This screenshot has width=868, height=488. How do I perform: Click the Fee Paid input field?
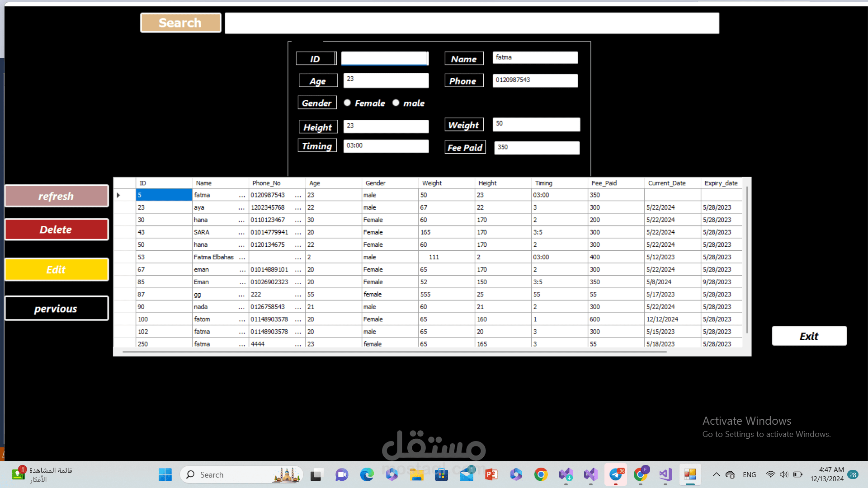pos(536,147)
